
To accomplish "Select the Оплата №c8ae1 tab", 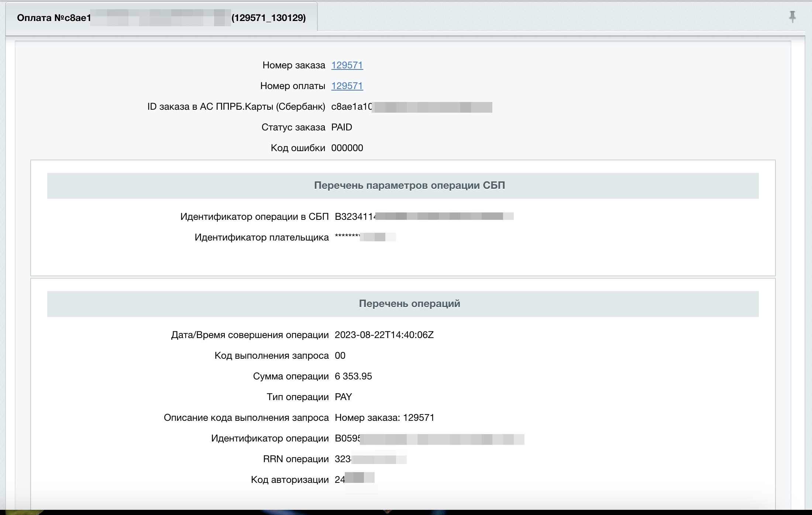I will [x=161, y=18].
